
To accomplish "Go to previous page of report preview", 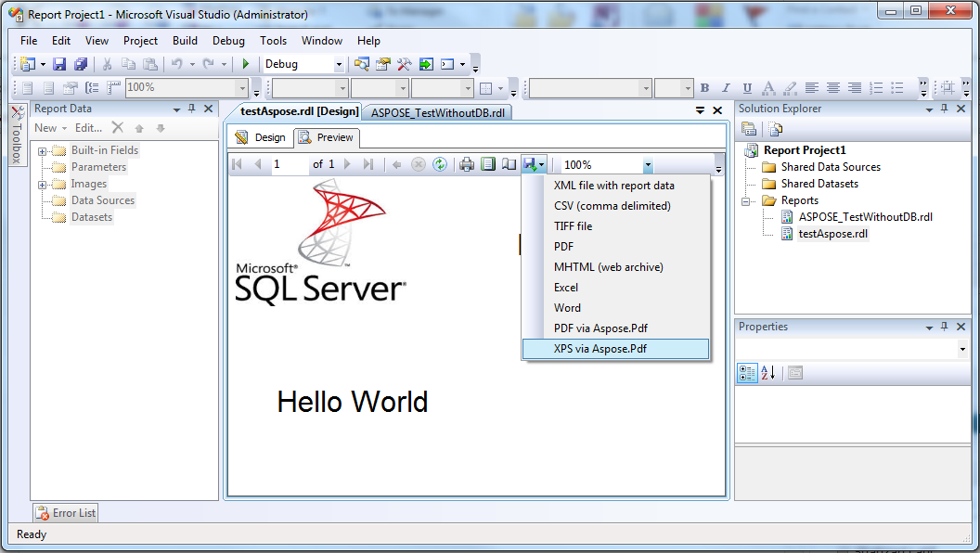I will pos(258,164).
